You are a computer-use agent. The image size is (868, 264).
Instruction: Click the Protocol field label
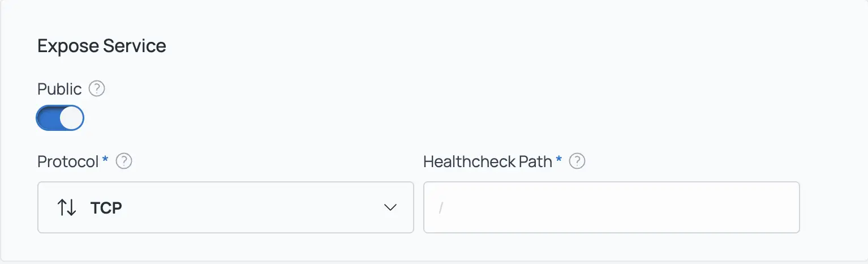tap(68, 161)
